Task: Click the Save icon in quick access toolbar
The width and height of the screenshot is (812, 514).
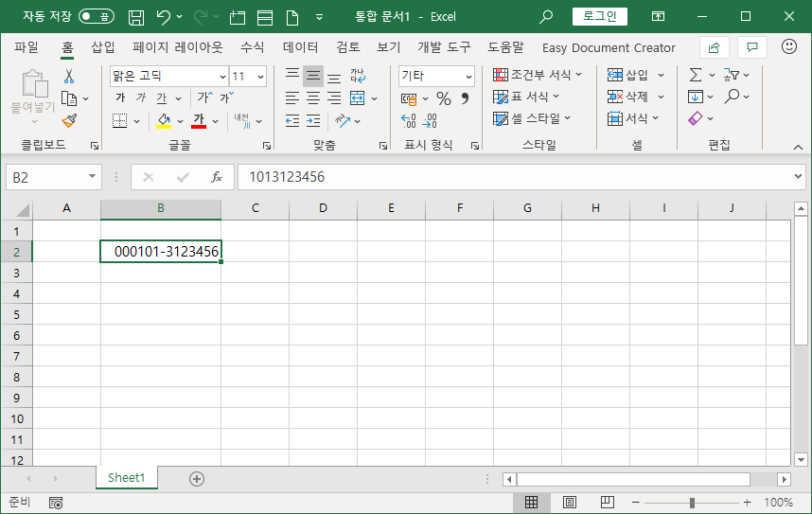Action: coord(136,17)
